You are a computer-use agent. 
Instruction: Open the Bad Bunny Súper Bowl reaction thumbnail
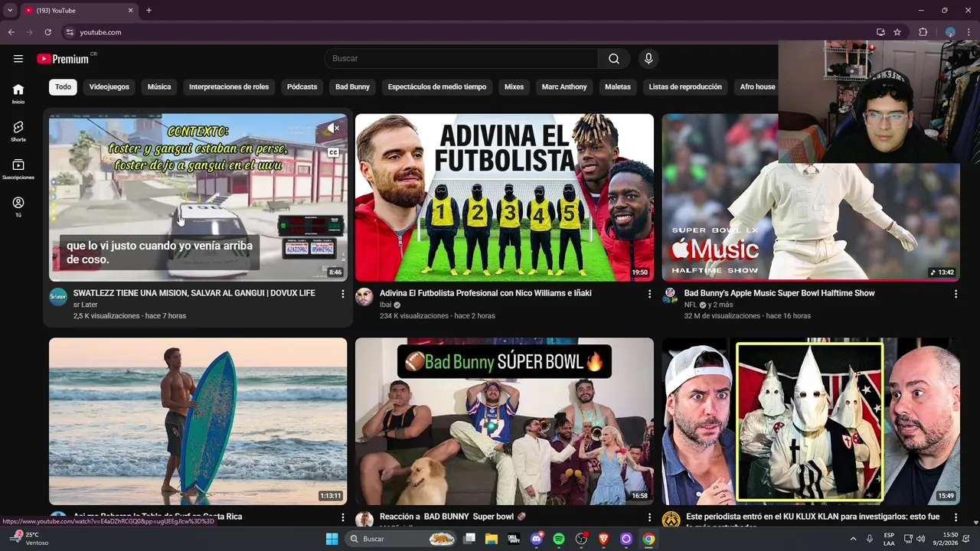click(x=505, y=421)
